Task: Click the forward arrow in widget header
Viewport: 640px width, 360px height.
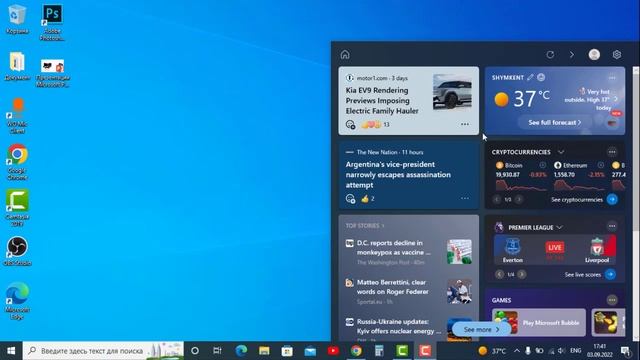Action: tap(572, 55)
